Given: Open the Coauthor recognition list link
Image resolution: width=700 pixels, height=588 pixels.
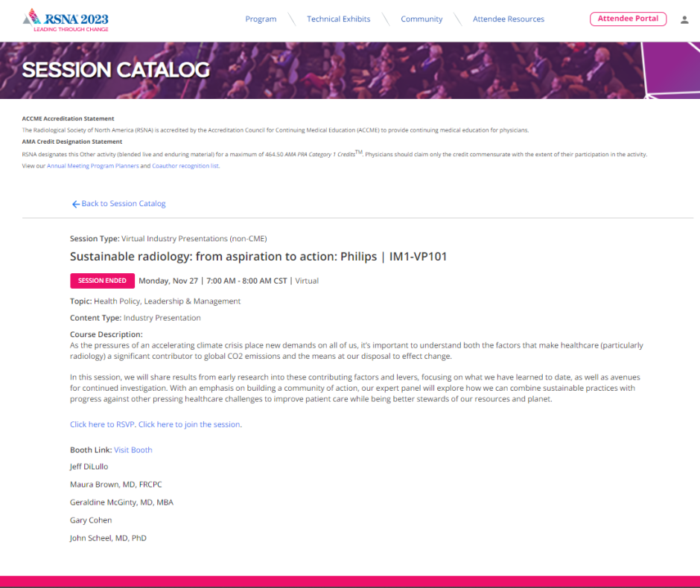Looking at the screenshot, I should coord(185,166).
